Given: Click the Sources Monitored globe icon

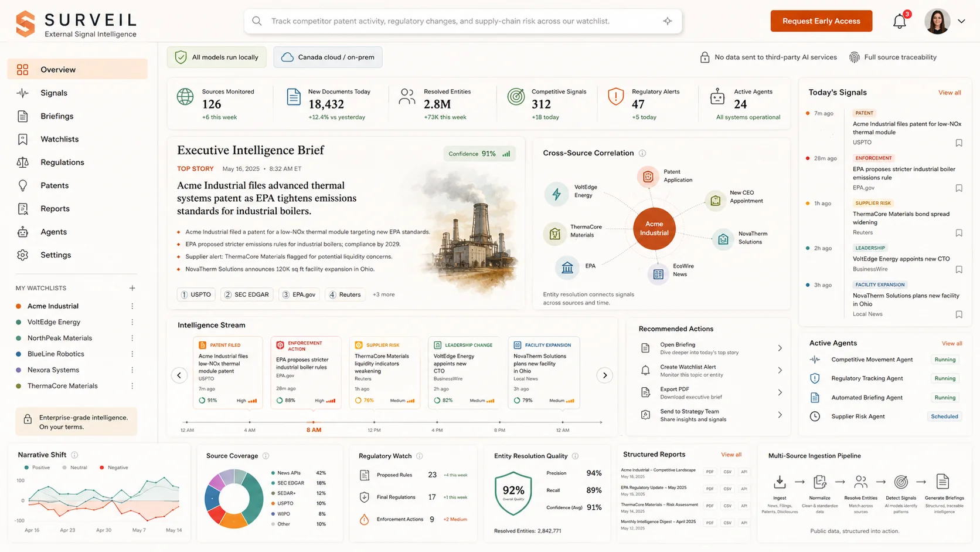Looking at the screenshot, I should pos(185,97).
